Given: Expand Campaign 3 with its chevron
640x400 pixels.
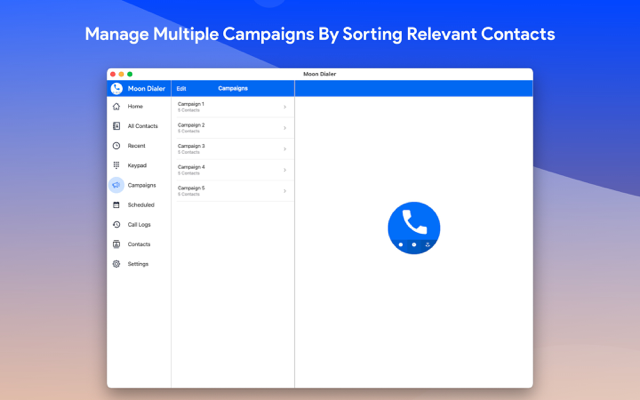Looking at the screenshot, I should [x=285, y=148].
